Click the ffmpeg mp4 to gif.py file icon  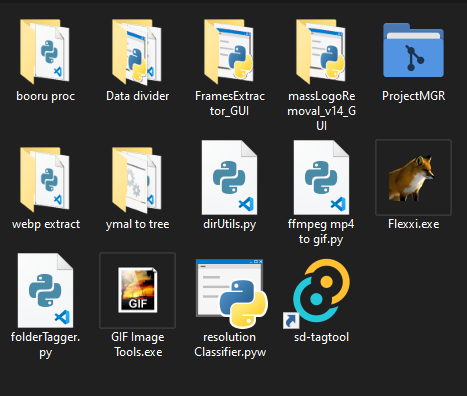pyautogui.click(x=321, y=177)
